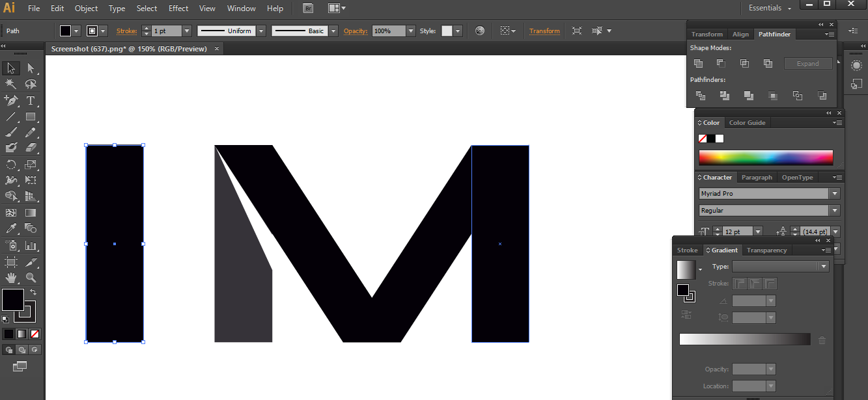Select the Magic Wand tool
Screen dimensions: 868x400
[x=10, y=84]
